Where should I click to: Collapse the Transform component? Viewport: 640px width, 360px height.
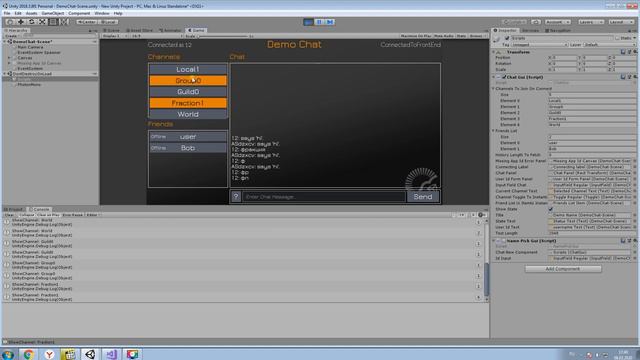coord(493,52)
